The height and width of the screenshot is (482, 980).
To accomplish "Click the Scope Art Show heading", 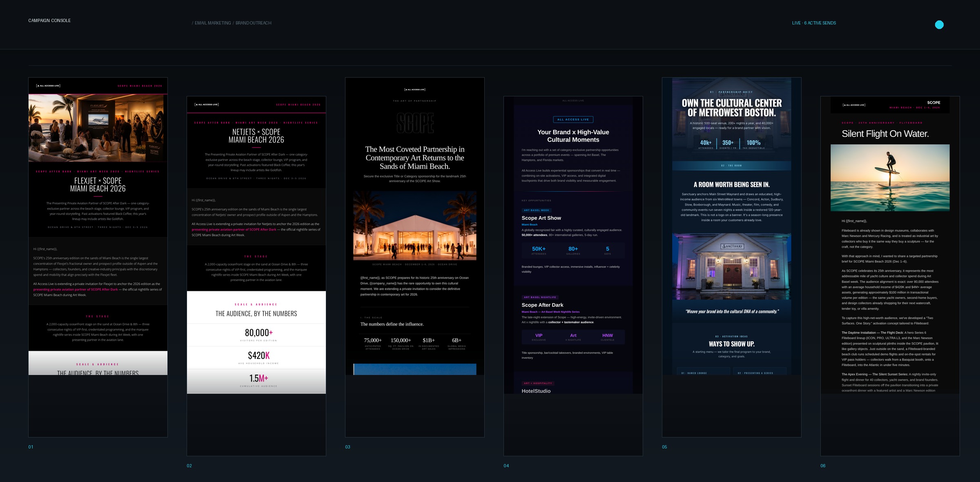I will pyautogui.click(x=541, y=218).
